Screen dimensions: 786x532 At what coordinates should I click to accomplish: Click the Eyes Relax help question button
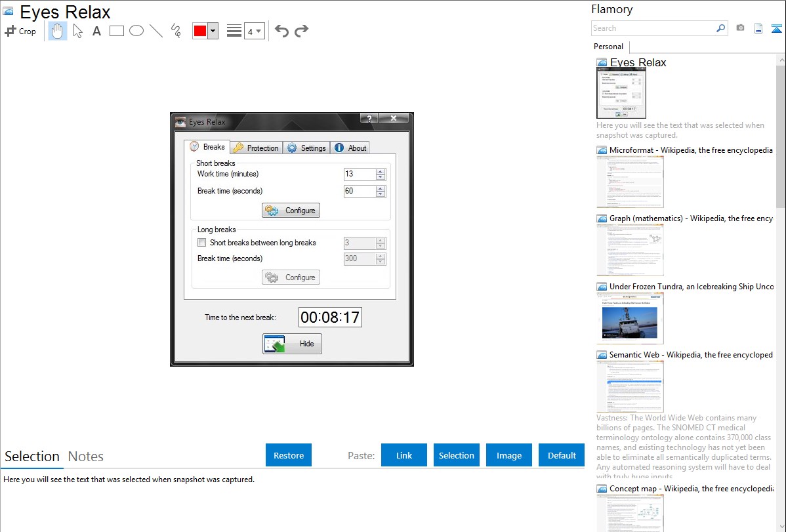tap(369, 118)
